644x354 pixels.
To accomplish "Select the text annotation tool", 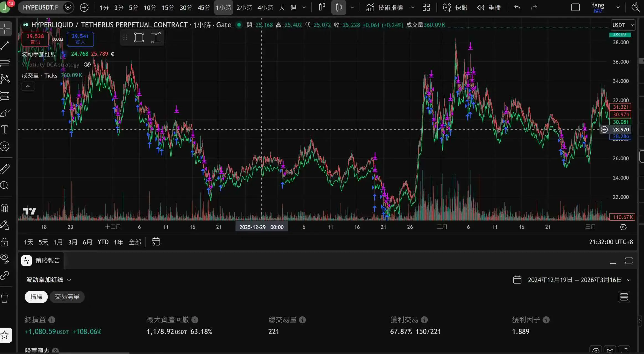I will coord(5,129).
